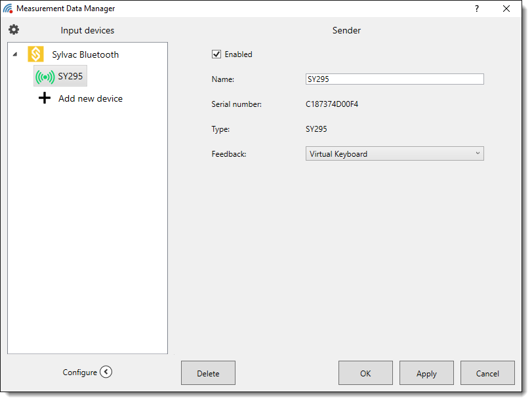Image resolution: width=532 pixels, height=402 pixels.
Task: Dismiss the dialog with Cancel
Action: 487,373
